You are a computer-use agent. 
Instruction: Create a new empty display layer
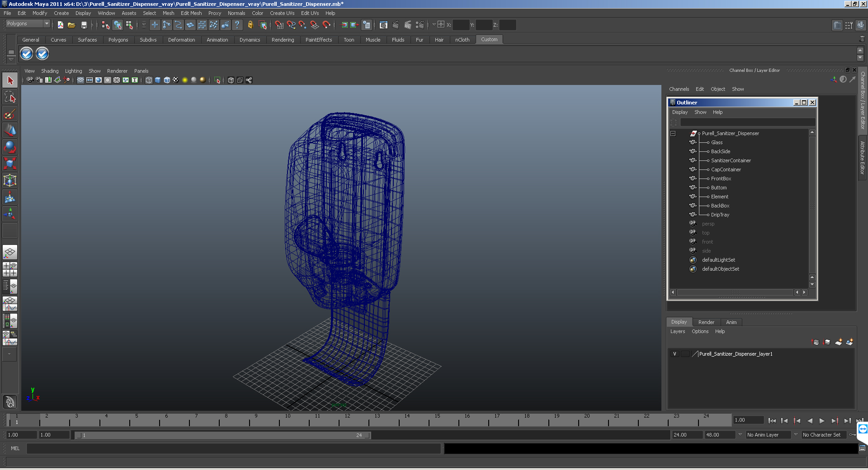(838, 342)
